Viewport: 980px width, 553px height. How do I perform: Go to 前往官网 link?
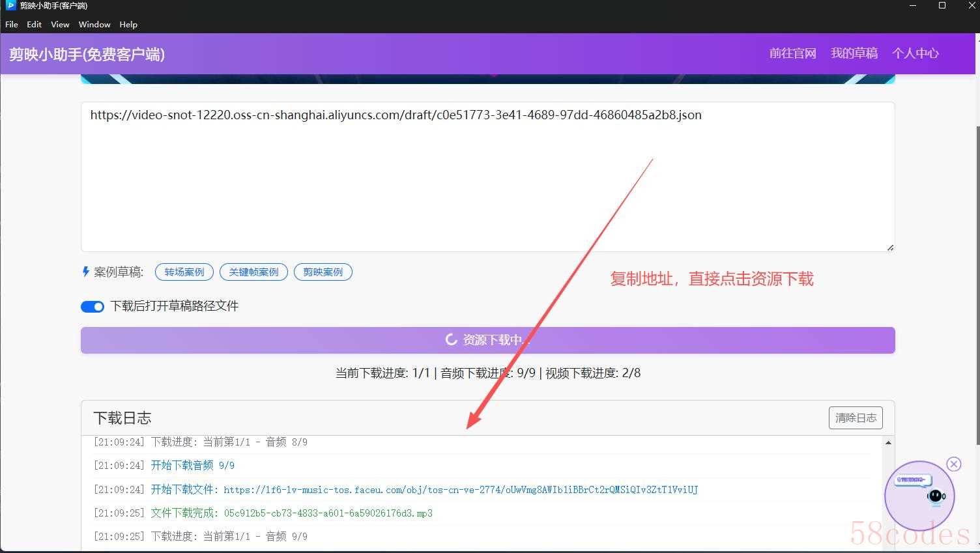(792, 53)
